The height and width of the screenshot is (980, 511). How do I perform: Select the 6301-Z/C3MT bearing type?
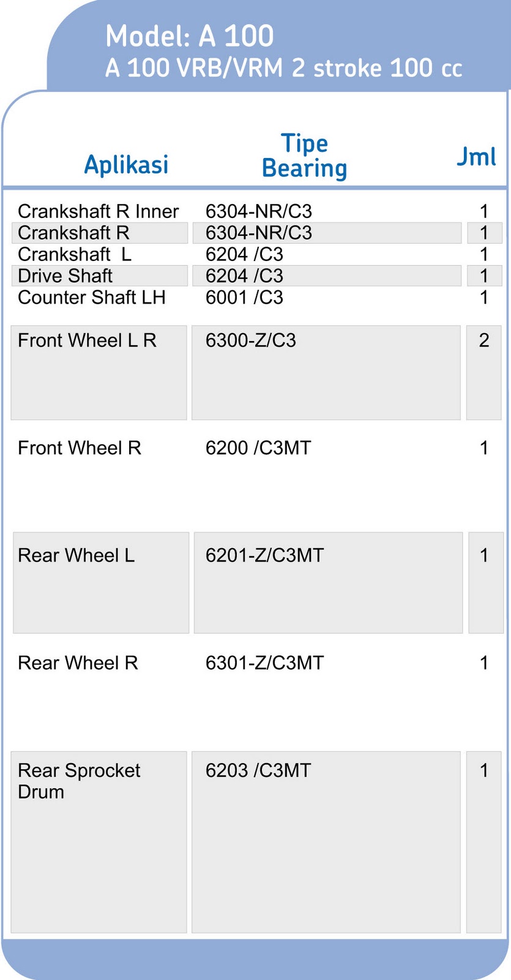coord(264,663)
